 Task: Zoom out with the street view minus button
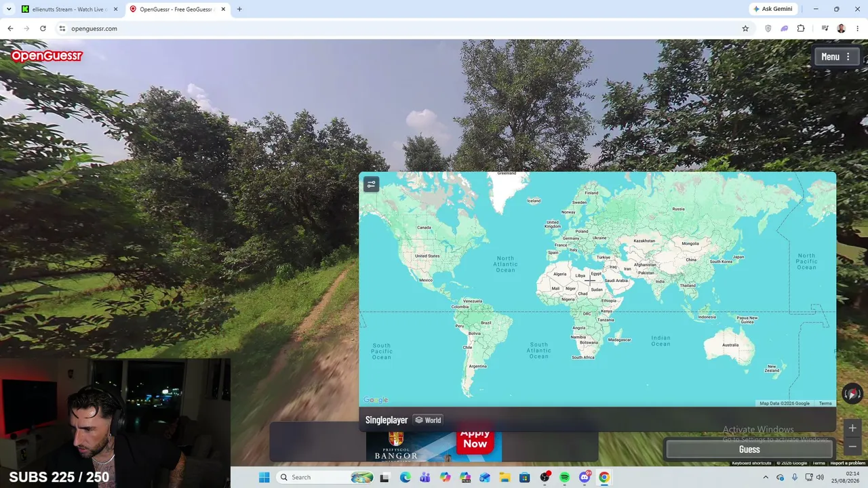coord(852,446)
